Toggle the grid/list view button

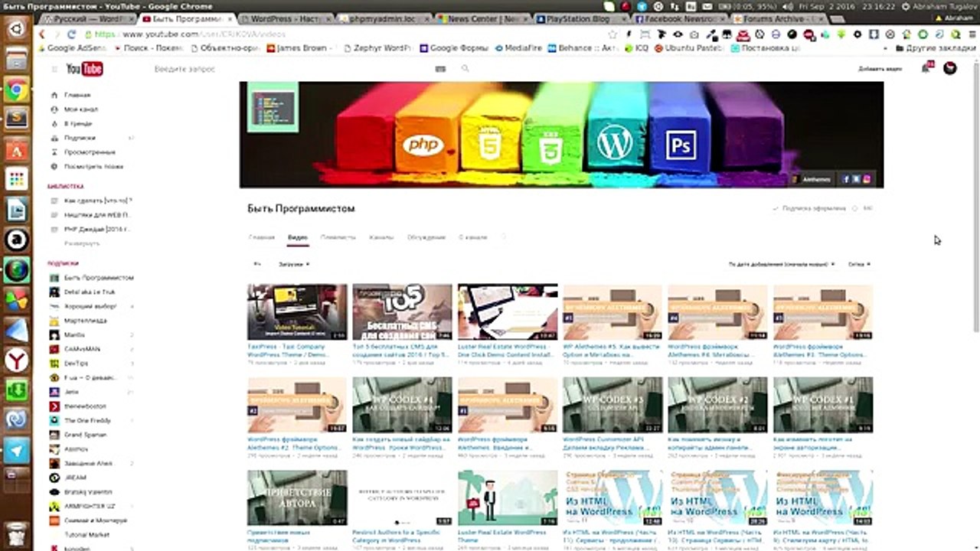pos(257,264)
